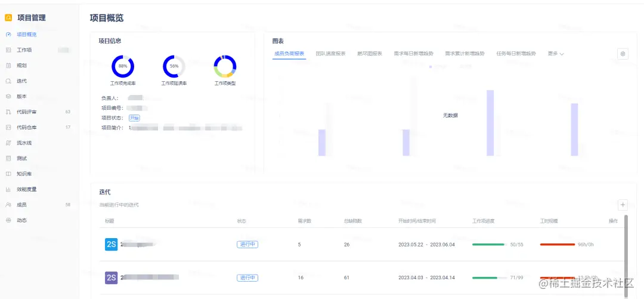Viewport: 644px width, 299px height.
Task: Go to 流水线 in the sidebar
Action: click(x=24, y=143)
